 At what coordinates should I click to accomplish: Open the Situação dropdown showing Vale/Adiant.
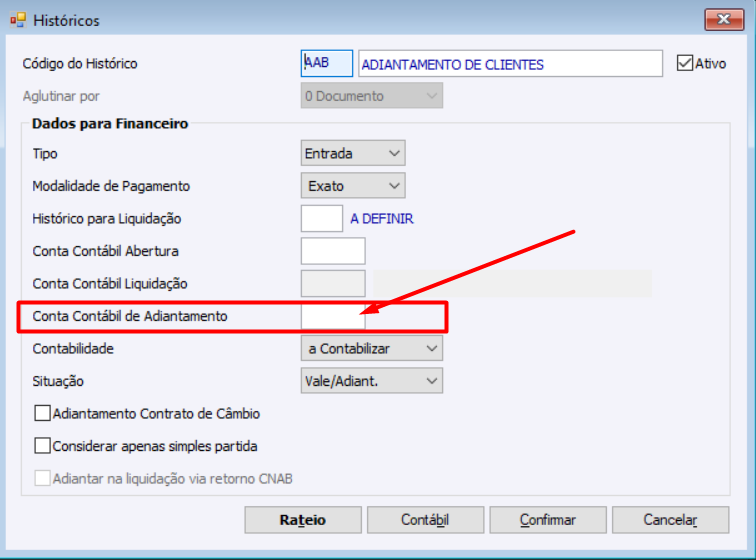coord(372,381)
